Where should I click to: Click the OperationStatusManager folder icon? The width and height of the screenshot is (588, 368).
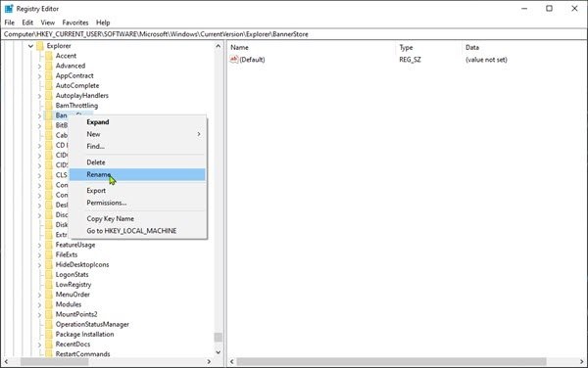click(49, 324)
